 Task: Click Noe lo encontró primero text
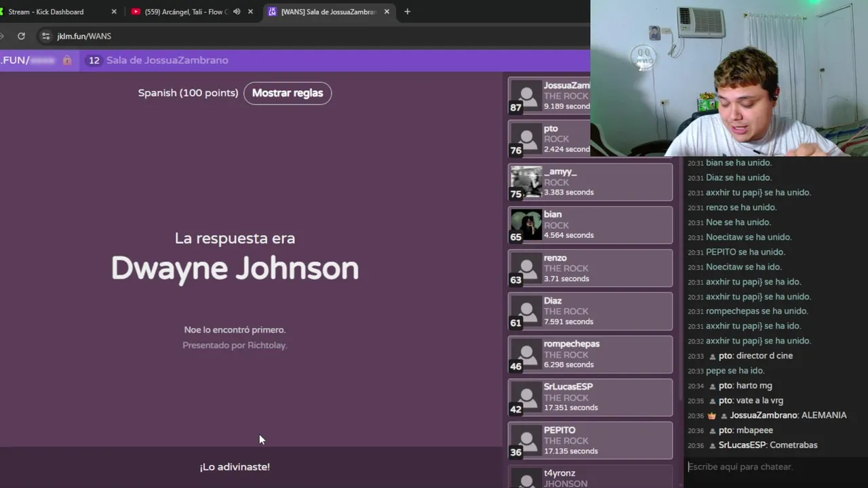(235, 329)
